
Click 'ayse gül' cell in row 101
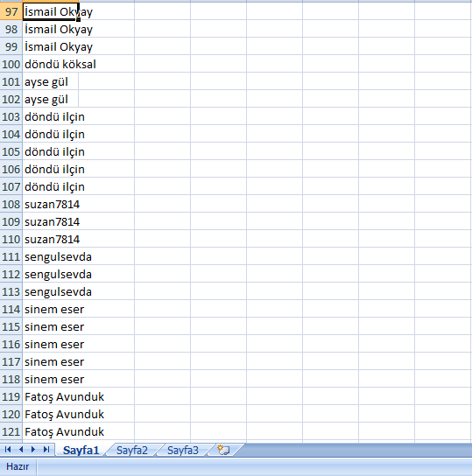[51, 81]
